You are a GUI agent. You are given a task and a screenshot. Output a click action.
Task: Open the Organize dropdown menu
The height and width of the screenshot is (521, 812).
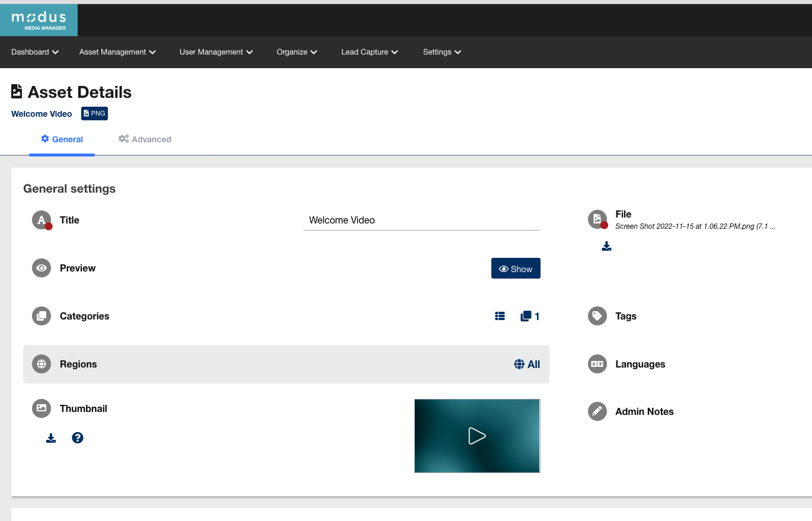click(297, 52)
